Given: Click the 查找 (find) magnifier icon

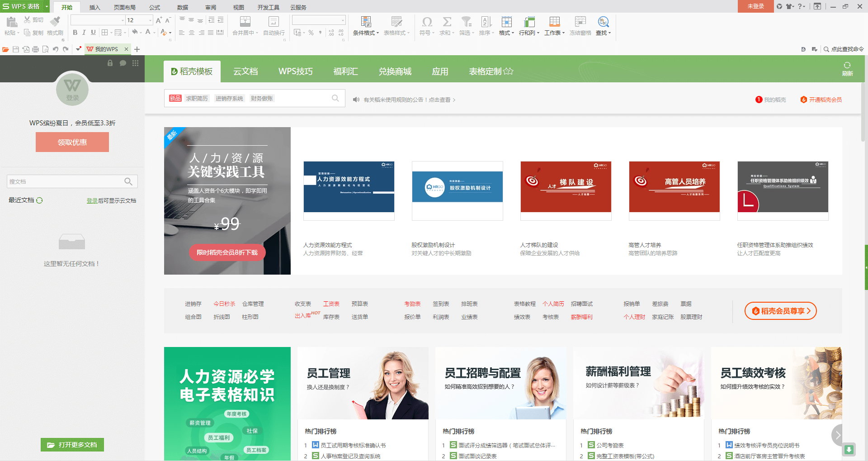Looking at the screenshot, I should 603,22.
